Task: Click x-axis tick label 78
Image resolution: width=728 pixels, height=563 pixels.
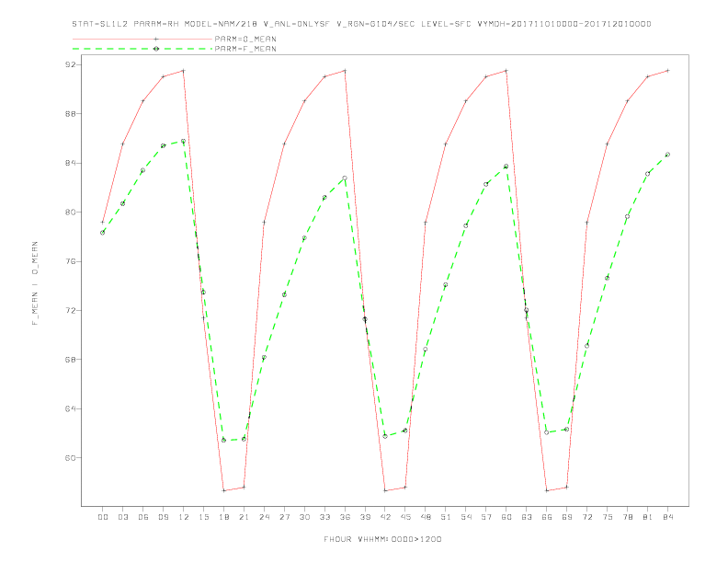Action: 628,517
